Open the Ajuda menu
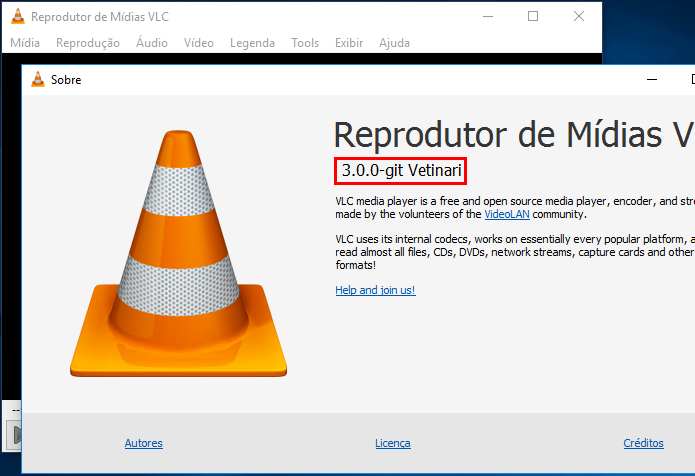Viewport: 695px width, 476px height. coord(394,43)
